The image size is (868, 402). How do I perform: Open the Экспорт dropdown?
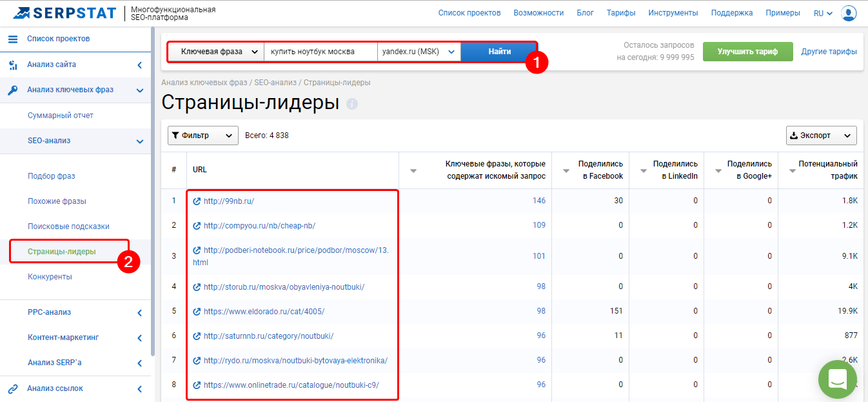822,136
